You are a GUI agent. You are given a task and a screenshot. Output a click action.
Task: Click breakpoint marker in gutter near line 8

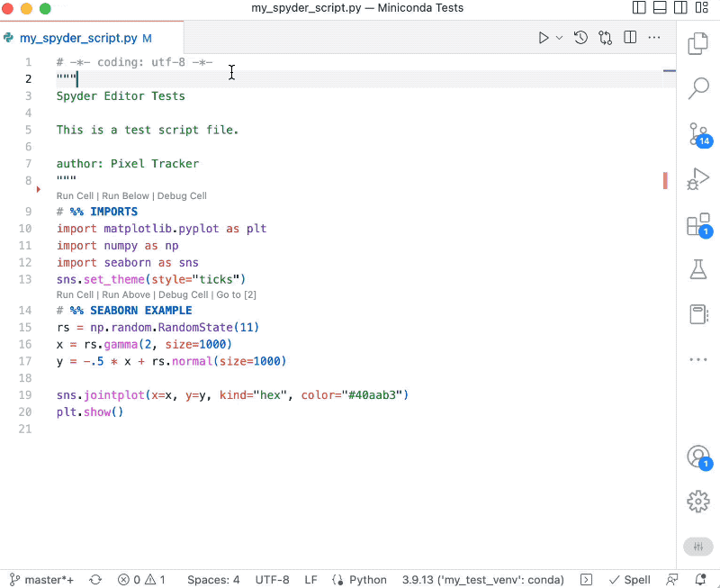[x=39, y=189]
